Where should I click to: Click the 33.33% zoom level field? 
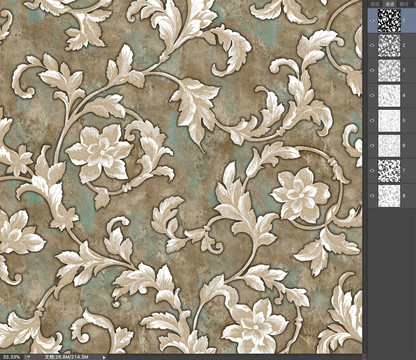coord(11,357)
